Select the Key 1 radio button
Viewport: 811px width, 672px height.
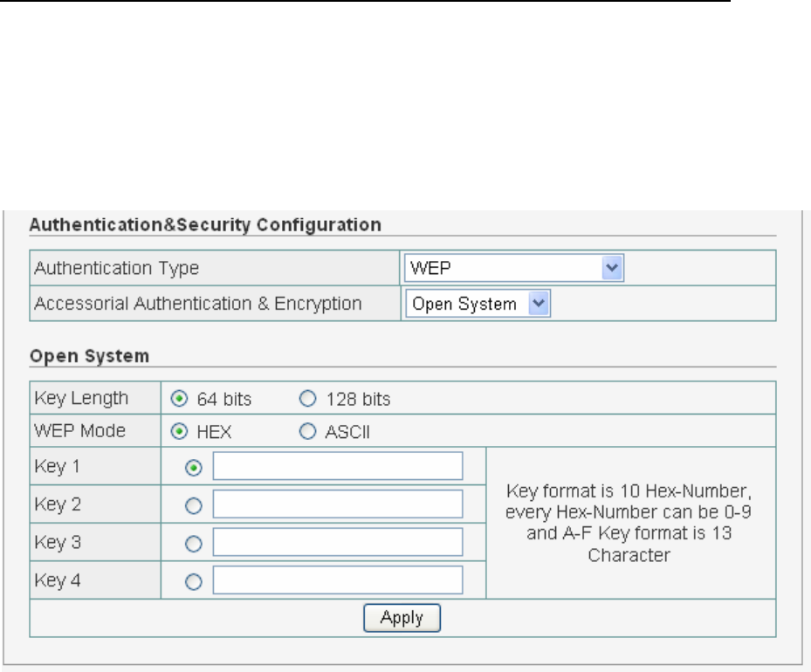[x=195, y=468]
